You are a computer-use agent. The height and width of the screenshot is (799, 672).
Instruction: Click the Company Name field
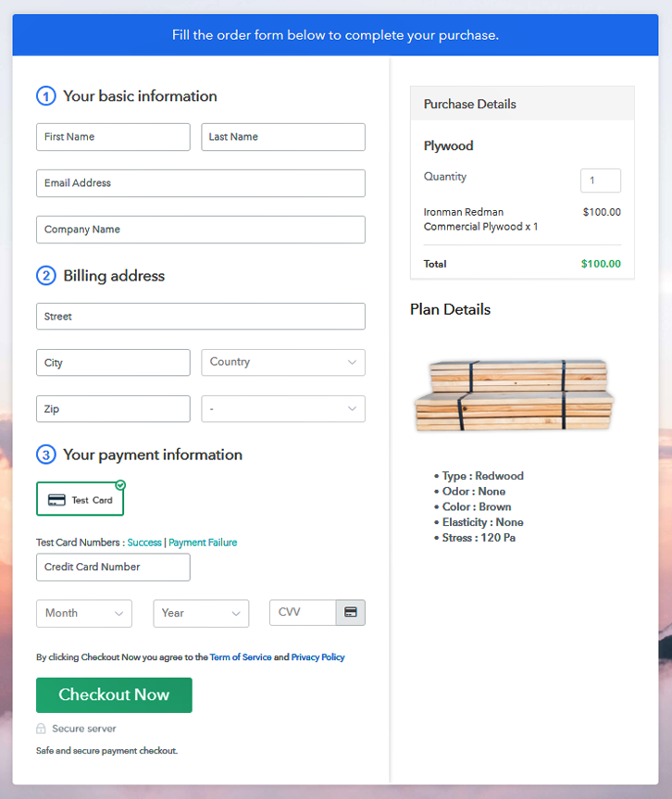[x=200, y=230]
